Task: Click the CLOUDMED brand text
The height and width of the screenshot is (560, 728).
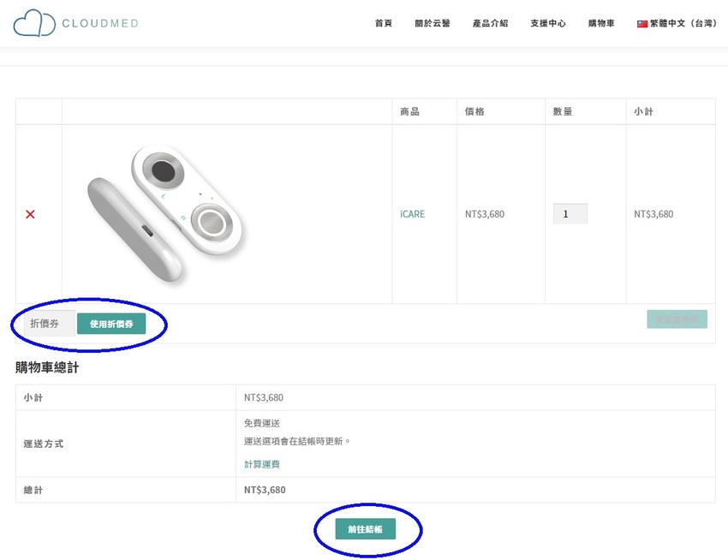Action: pyautogui.click(x=100, y=24)
